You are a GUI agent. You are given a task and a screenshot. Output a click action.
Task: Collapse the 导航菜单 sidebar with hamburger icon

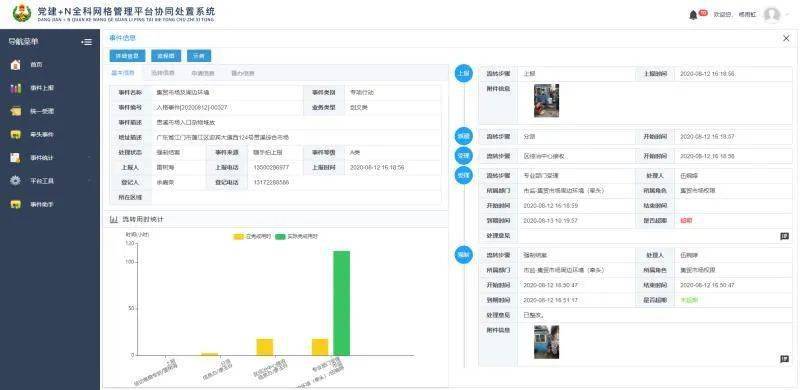[87, 42]
